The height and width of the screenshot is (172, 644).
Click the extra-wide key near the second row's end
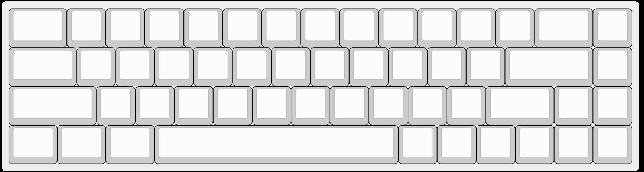pyautogui.click(x=549, y=67)
